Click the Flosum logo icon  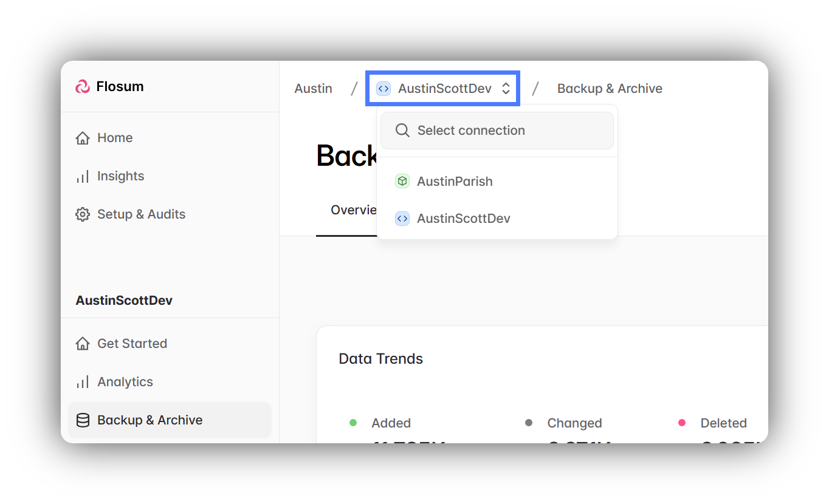coord(83,87)
